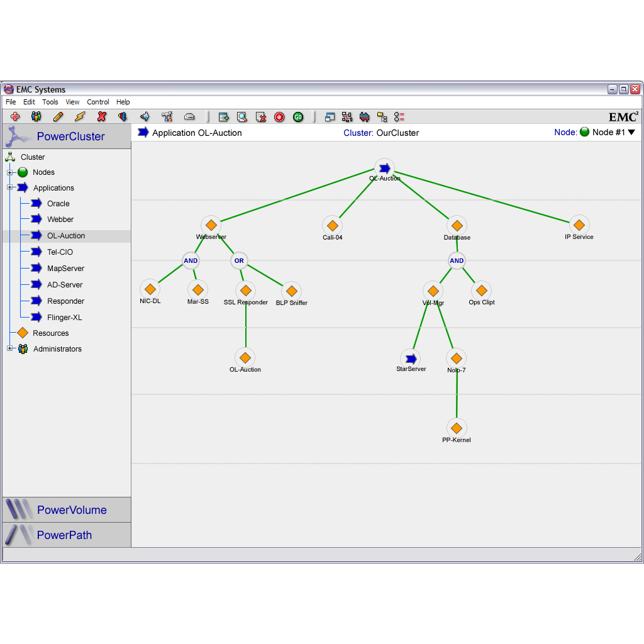
Task: Open the Tools menu
Action: [x=50, y=102]
